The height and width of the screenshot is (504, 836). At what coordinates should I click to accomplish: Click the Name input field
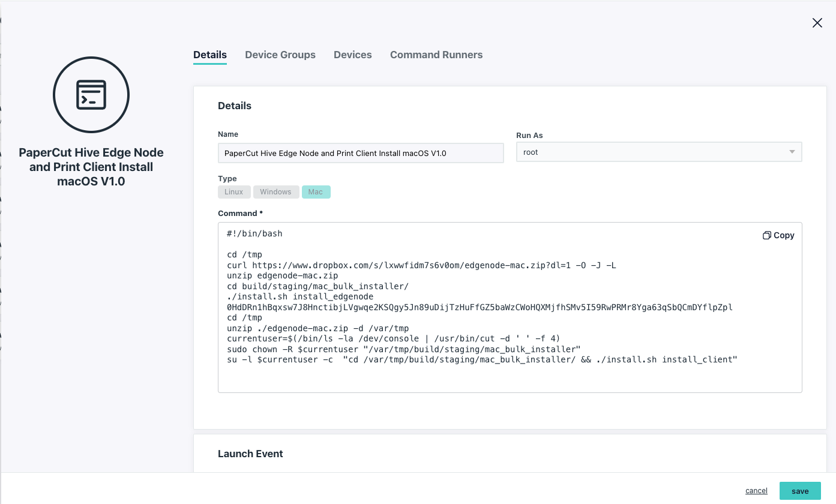361,153
